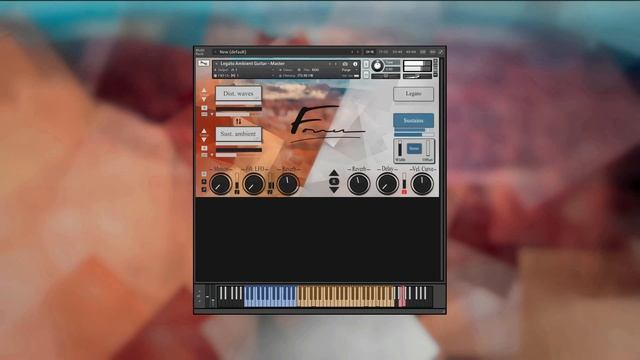Toggle top small square left of Motion knob
Screen dimensions: 640x360
point(204,174)
